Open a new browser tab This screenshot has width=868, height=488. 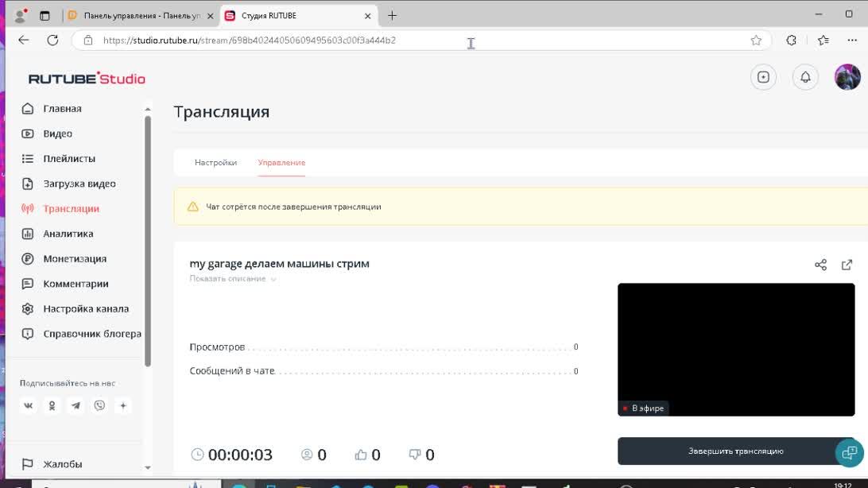pos(392,15)
